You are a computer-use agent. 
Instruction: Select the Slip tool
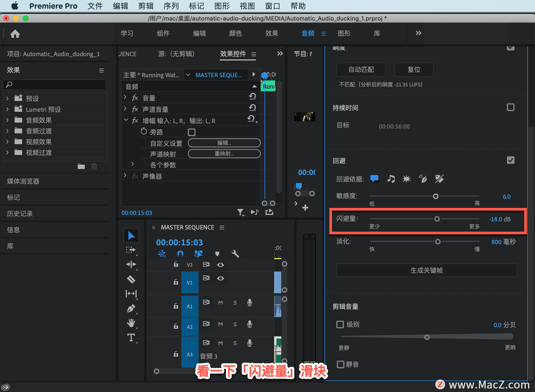(131, 294)
